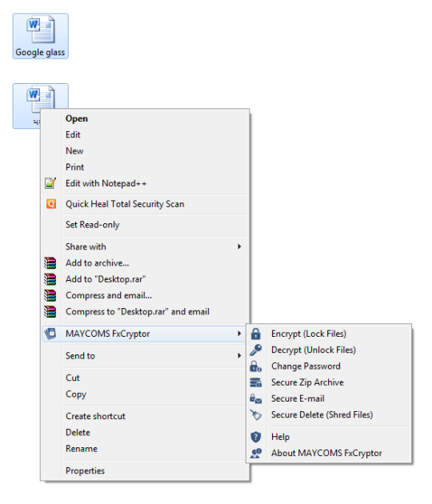Select Create shortcut

click(x=146, y=416)
